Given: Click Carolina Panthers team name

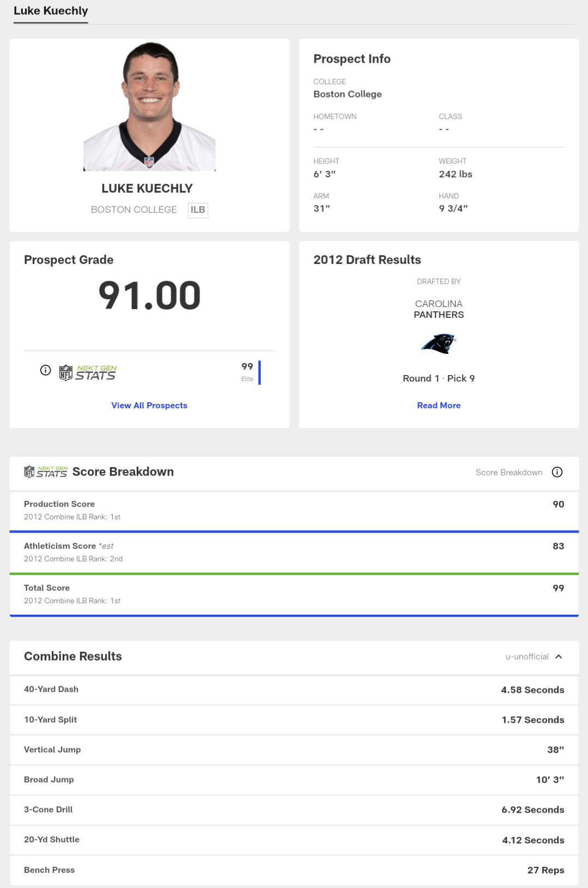Looking at the screenshot, I should (x=439, y=309).
